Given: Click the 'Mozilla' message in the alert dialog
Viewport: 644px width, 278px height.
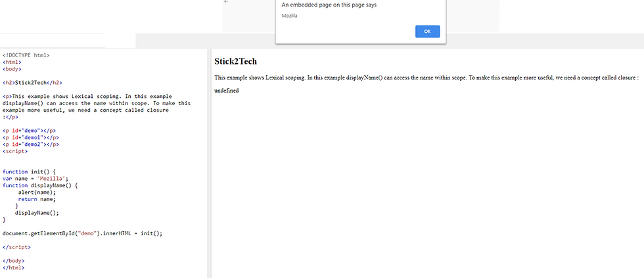Looking at the screenshot, I should [x=289, y=16].
